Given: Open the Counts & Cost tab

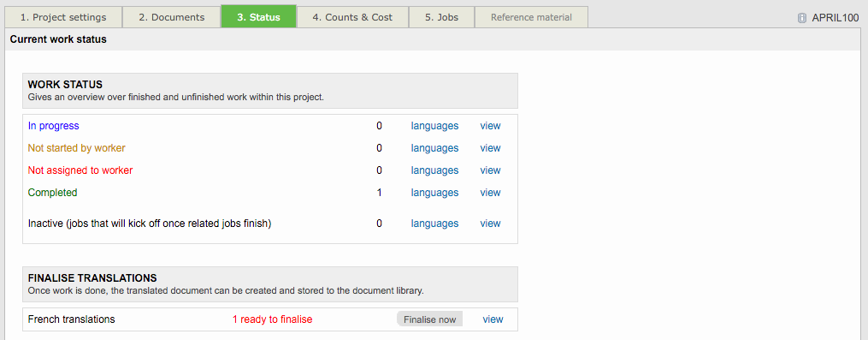Looking at the screenshot, I should 352,16.
